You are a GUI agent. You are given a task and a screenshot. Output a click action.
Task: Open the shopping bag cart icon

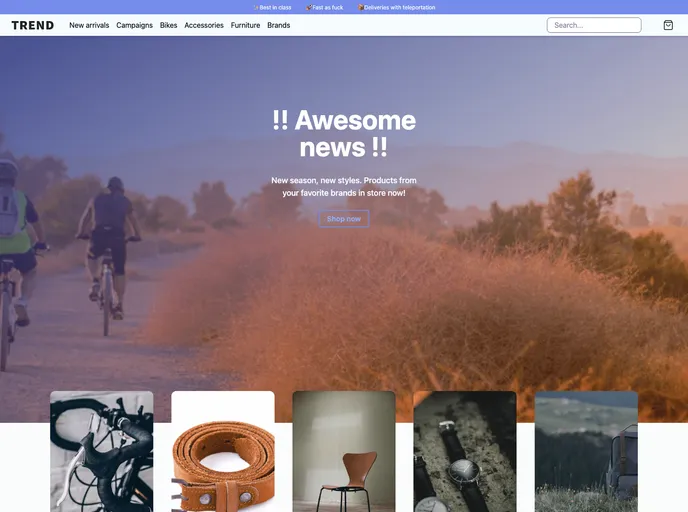pos(668,25)
